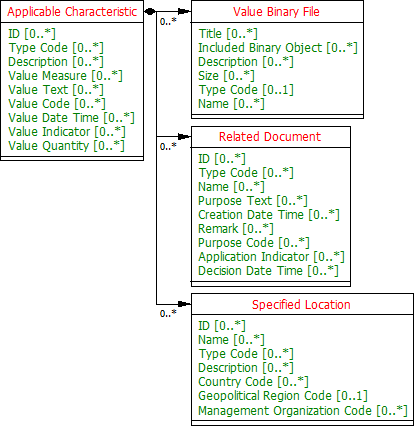Click the Purpose Code attribute in Related Document
415x439 pixels.
tap(254, 243)
